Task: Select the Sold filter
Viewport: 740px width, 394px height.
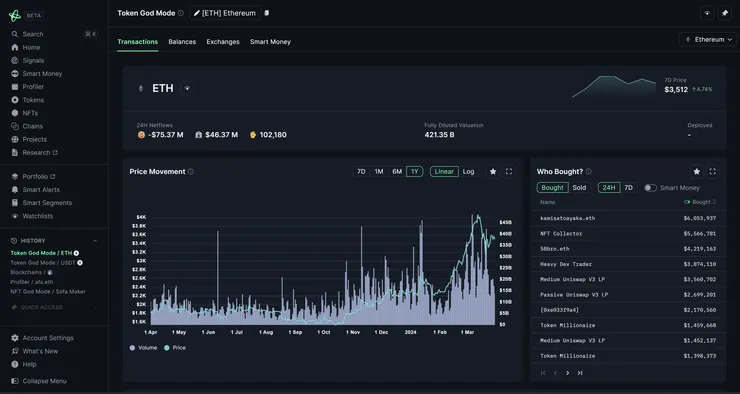Action: 579,188
